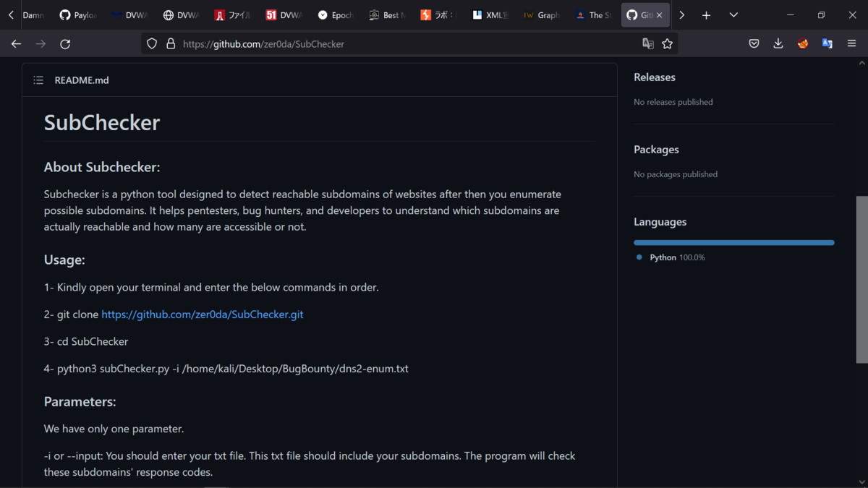Viewport: 868px width, 488px height.
Task: Open the Downloads arrow icon
Action: point(778,44)
